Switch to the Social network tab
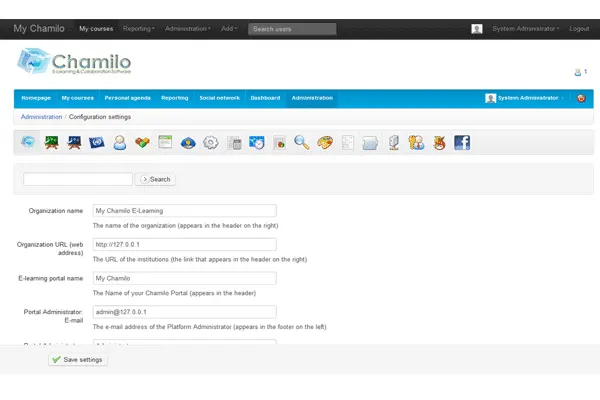Image resolution: width=600 pixels, height=400 pixels. click(219, 98)
